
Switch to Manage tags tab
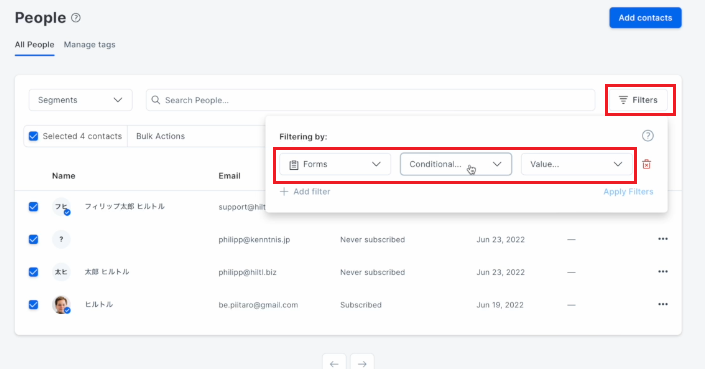(89, 44)
